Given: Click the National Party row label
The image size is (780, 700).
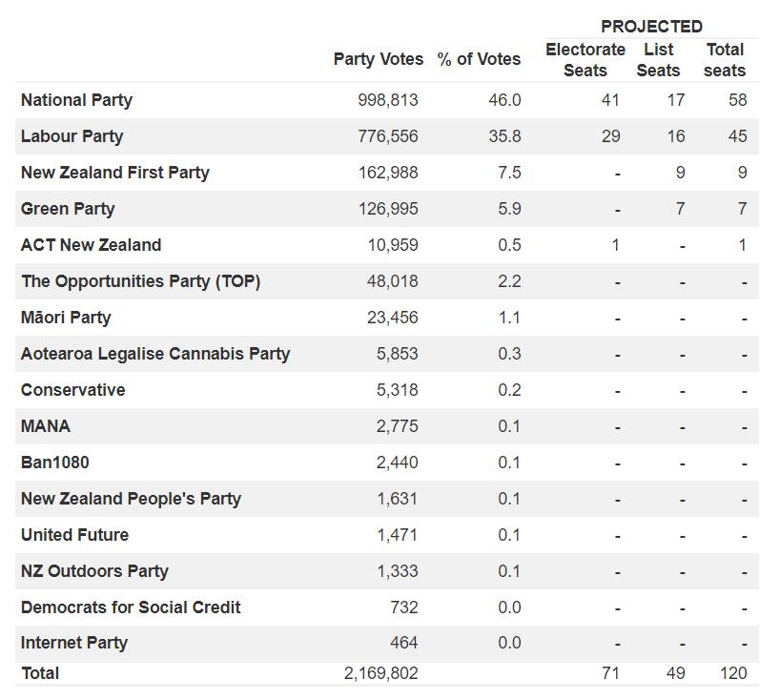Looking at the screenshot, I should click(76, 100).
